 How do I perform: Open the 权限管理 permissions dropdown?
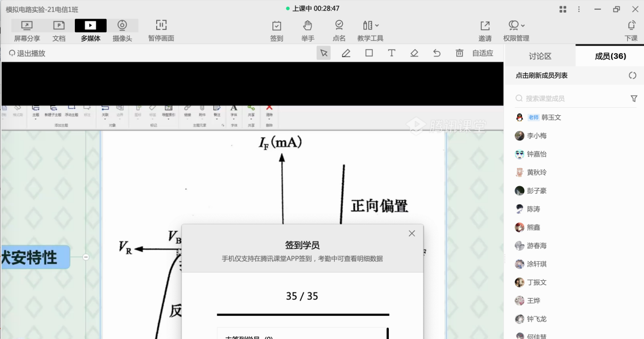coord(516,31)
